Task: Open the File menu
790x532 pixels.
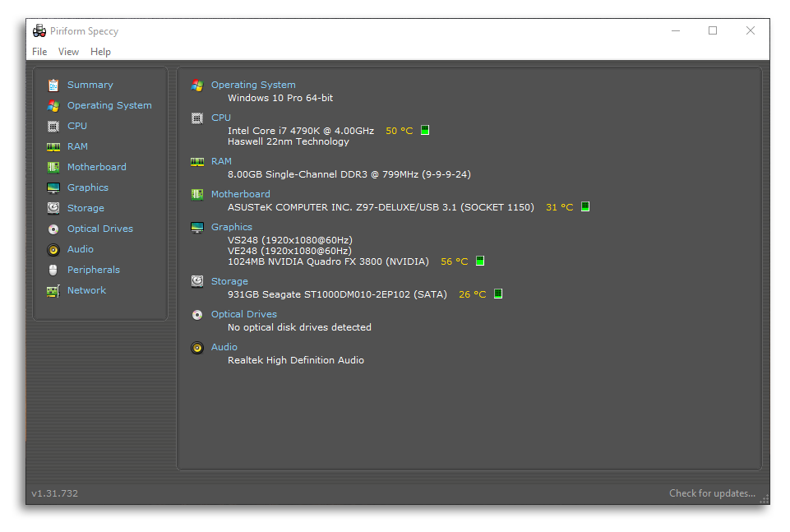Action: (39, 52)
